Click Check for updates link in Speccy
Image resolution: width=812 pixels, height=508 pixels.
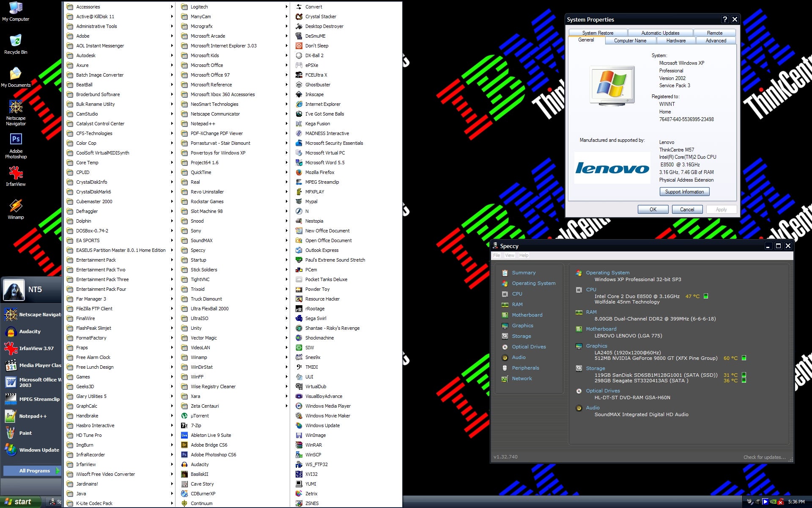(x=765, y=457)
